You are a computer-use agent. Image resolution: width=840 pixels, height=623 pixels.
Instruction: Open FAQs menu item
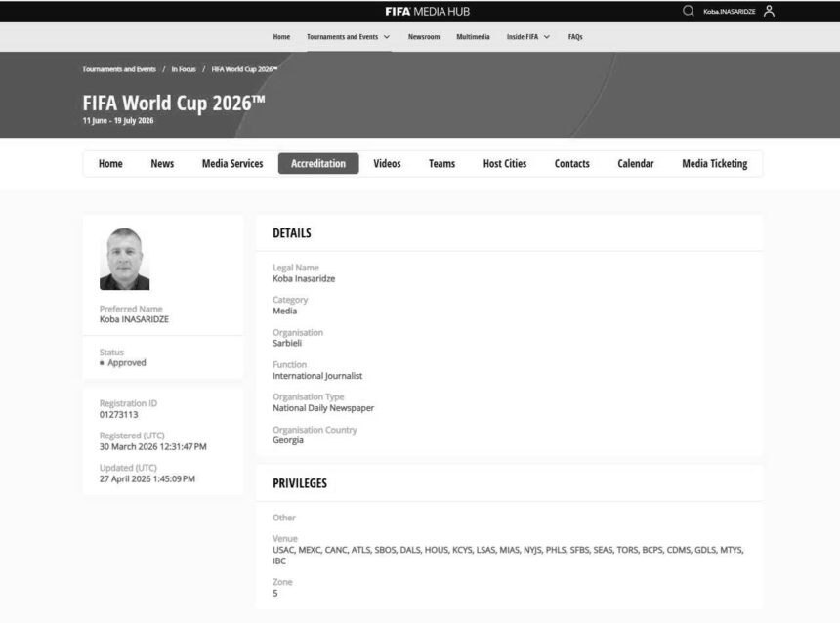(575, 37)
